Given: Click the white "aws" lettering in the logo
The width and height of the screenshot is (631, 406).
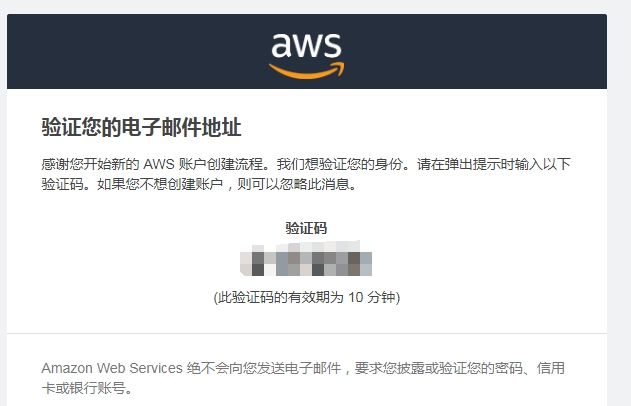Looking at the screenshot, I should 306,45.
